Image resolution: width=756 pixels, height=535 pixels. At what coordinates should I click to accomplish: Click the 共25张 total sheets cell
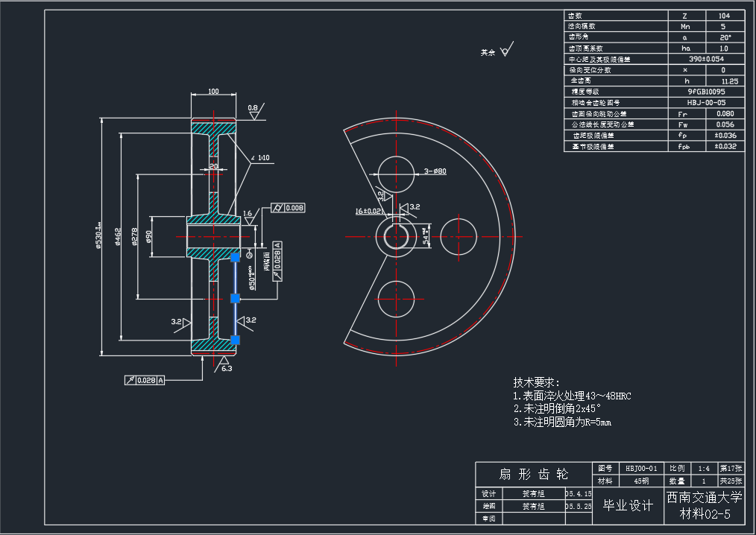(731, 481)
